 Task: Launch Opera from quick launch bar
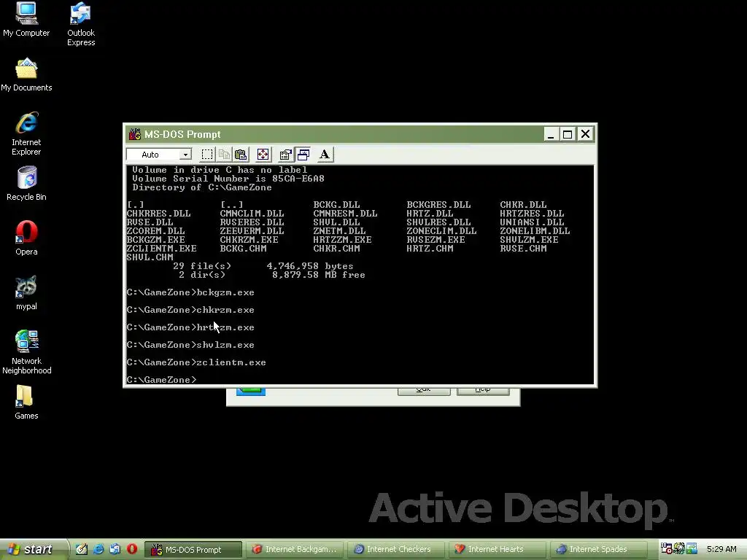tap(132, 549)
